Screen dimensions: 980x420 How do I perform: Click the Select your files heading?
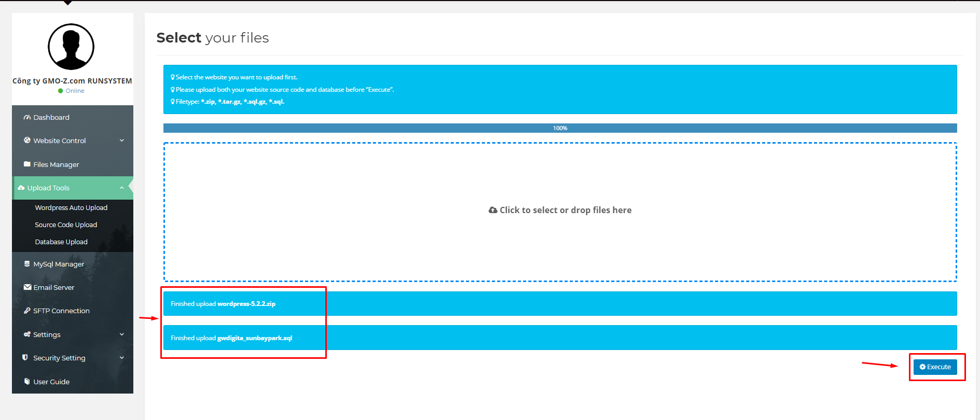[x=213, y=38]
